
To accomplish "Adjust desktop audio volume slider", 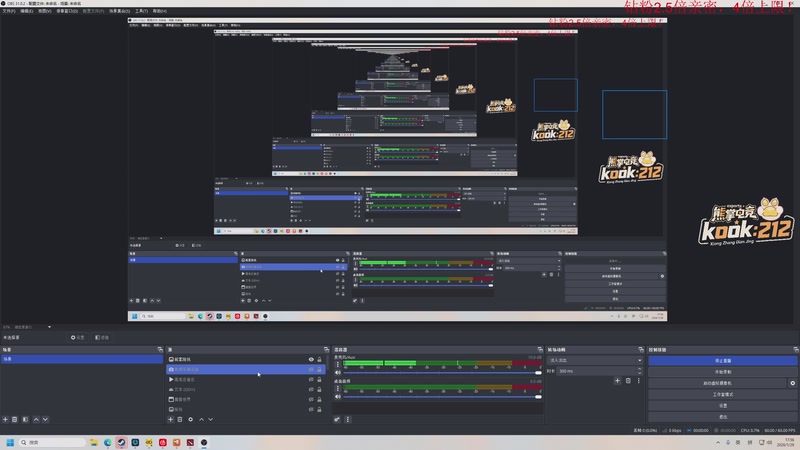I will tap(442, 396).
